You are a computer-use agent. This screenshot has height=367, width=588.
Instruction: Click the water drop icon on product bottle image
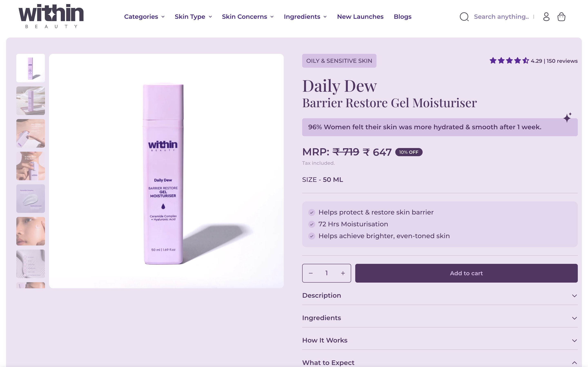pos(163,206)
